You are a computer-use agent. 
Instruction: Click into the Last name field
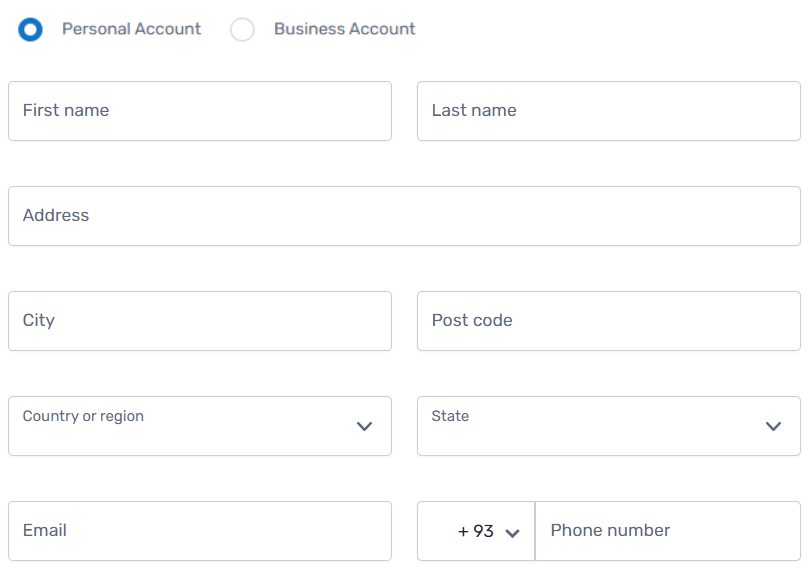pyautogui.click(x=608, y=111)
